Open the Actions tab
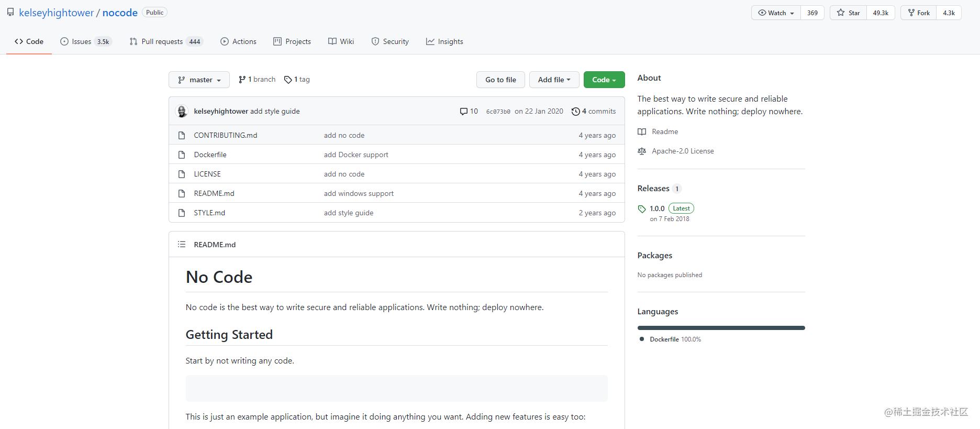 [239, 41]
